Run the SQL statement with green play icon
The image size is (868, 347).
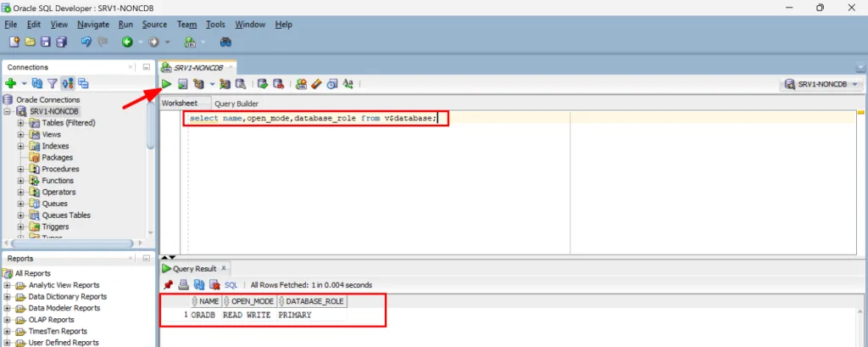click(167, 84)
